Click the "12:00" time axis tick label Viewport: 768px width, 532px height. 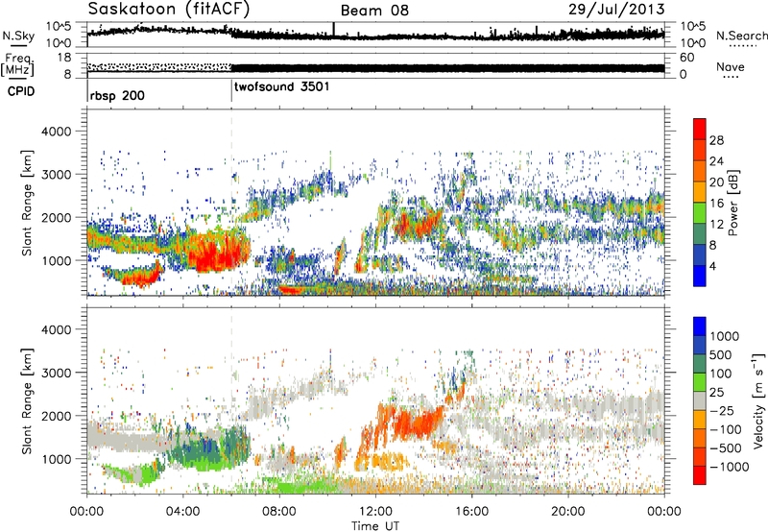pos(375,512)
